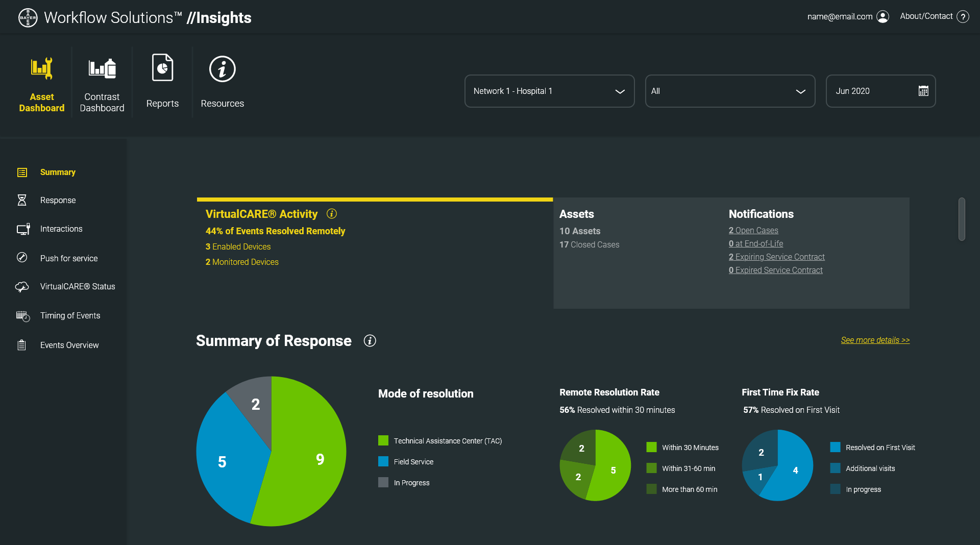This screenshot has width=980, height=545.
Task: Click the More than 60 min swatch
Action: (651, 489)
